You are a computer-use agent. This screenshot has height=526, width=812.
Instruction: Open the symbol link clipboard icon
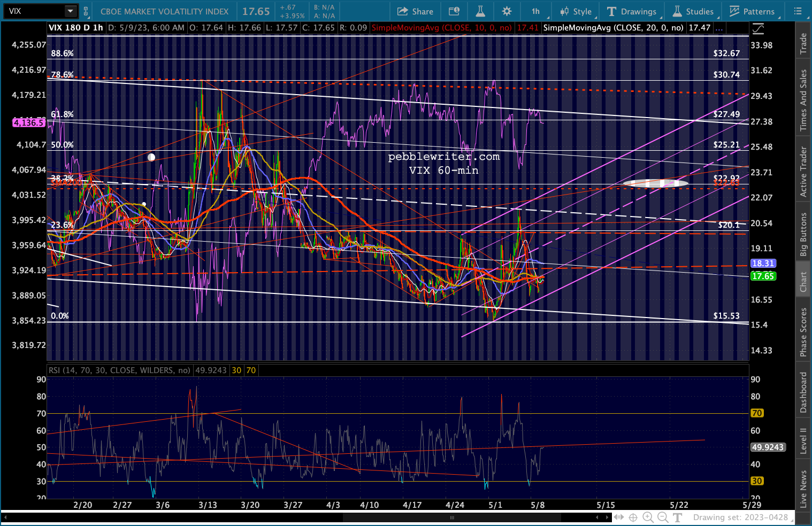coord(86,11)
